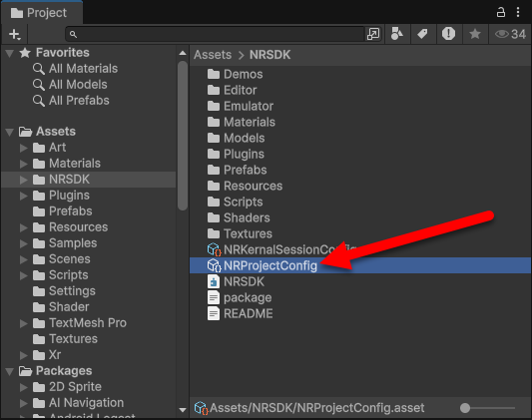Select the NRSDK assembly definition file
532x420 pixels.
(236, 281)
